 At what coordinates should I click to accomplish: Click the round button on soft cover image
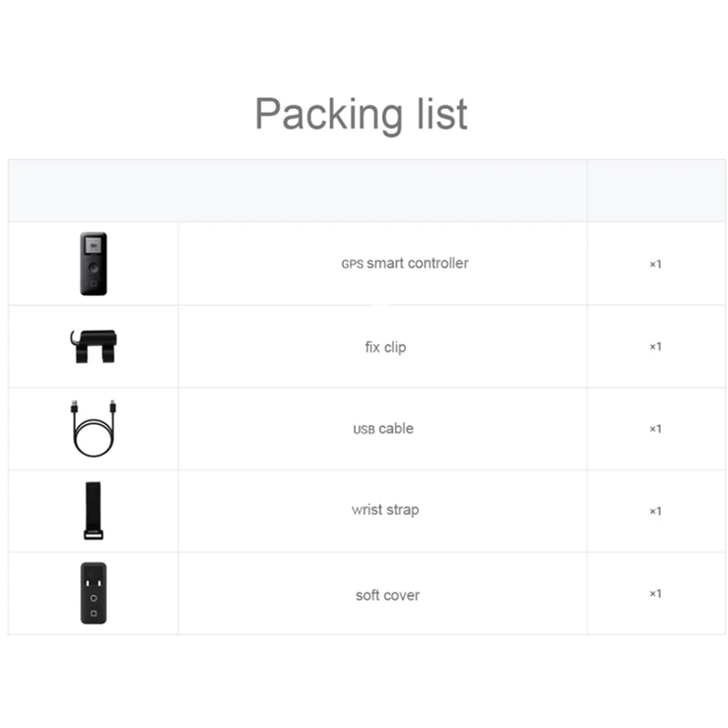[93, 597]
